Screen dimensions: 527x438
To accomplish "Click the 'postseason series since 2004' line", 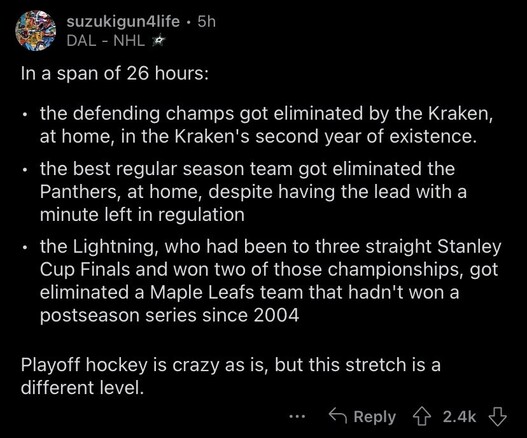I will coord(169,315).
